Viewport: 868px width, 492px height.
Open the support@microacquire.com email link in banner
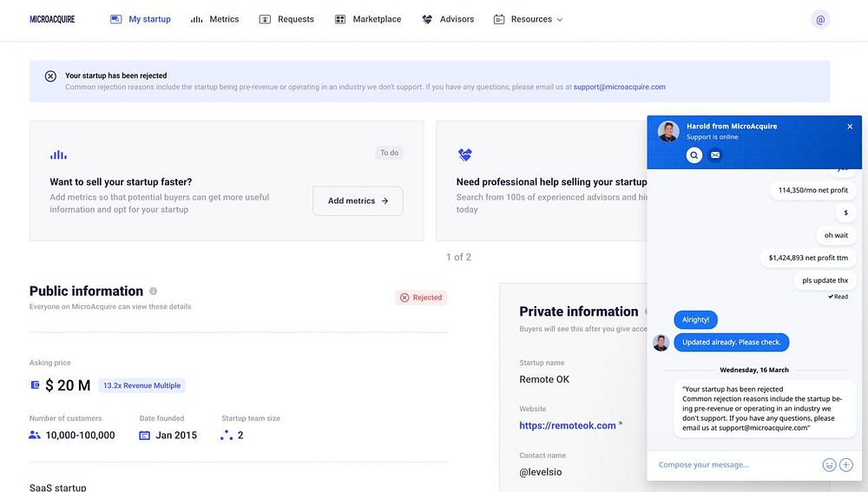click(x=619, y=87)
